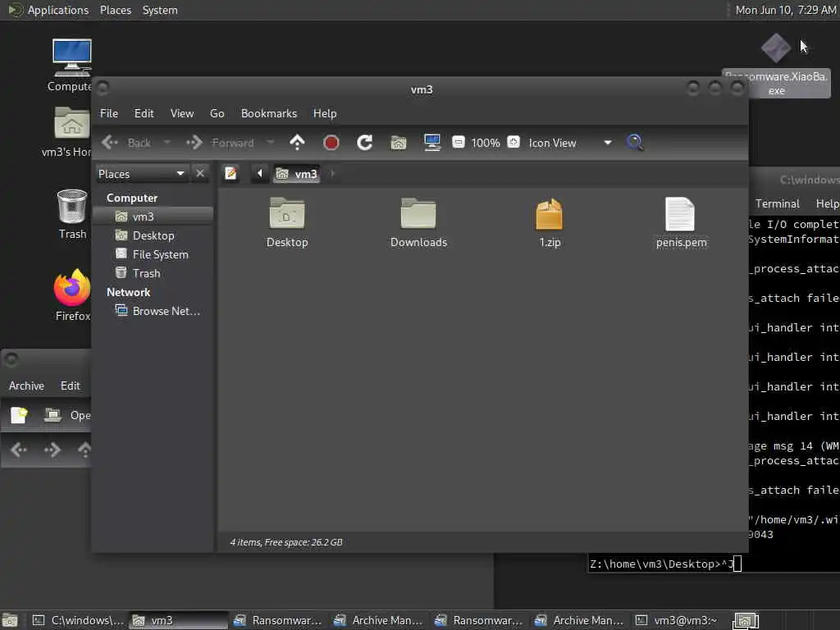Image resolution: width=840 pixels, height=630 pixels.
Task: Select the vm3 path bar button
Action: (x=297, y=174)
